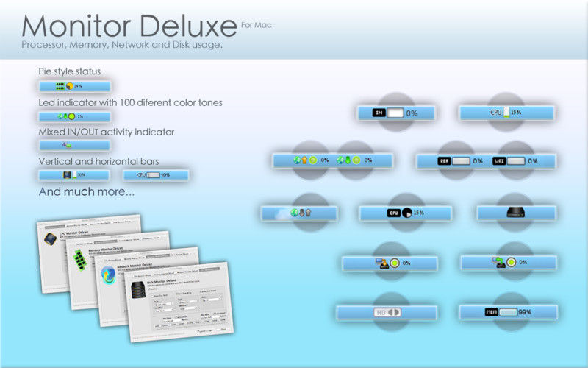Click the globe beside the orange upload arrow
Screen dimensions: 588x368
pyautogui.click(x=297, y=160)
